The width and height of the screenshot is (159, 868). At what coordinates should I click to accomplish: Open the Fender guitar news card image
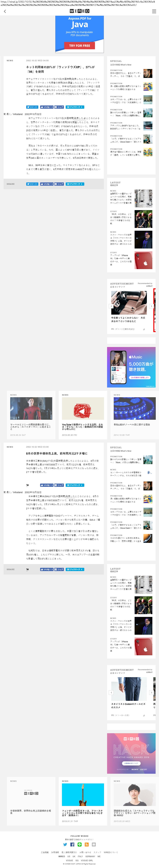pyautogui.click(x=83, y=795)
